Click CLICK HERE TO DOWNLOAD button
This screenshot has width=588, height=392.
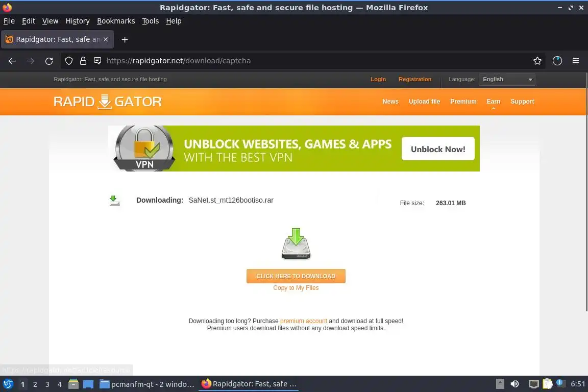point(296,277)
